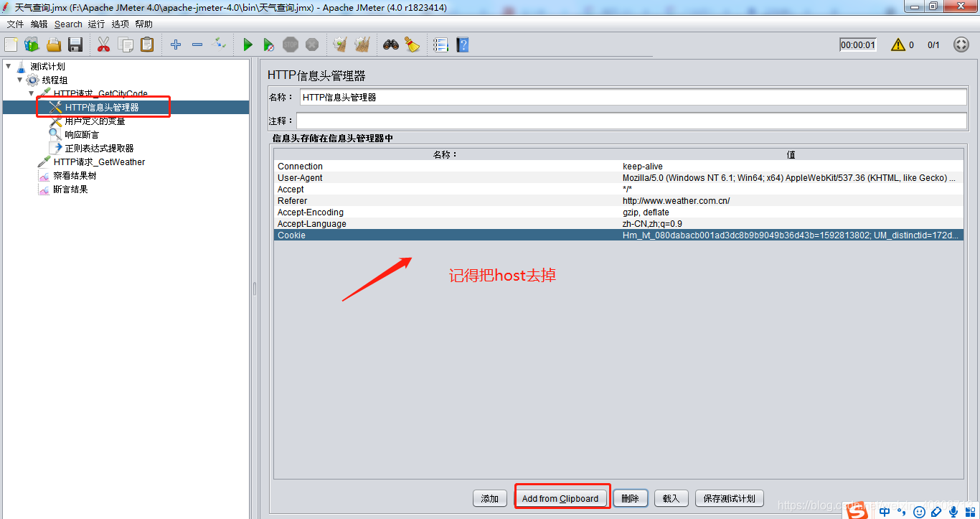
Task: Select 测试计划 in the tree
Action: 47,66
